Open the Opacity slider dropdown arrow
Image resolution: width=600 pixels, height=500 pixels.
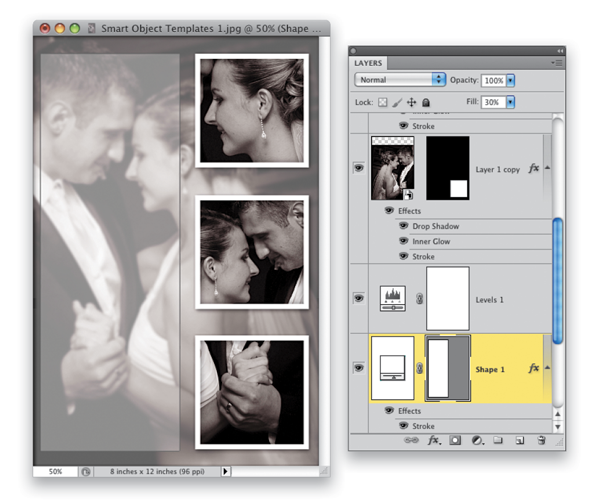tap(510, 80)
